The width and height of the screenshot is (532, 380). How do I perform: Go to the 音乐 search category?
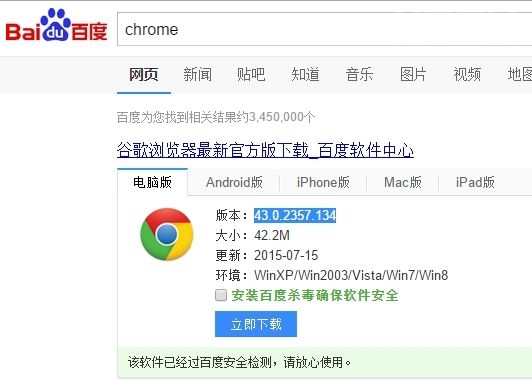coord(359,74)
